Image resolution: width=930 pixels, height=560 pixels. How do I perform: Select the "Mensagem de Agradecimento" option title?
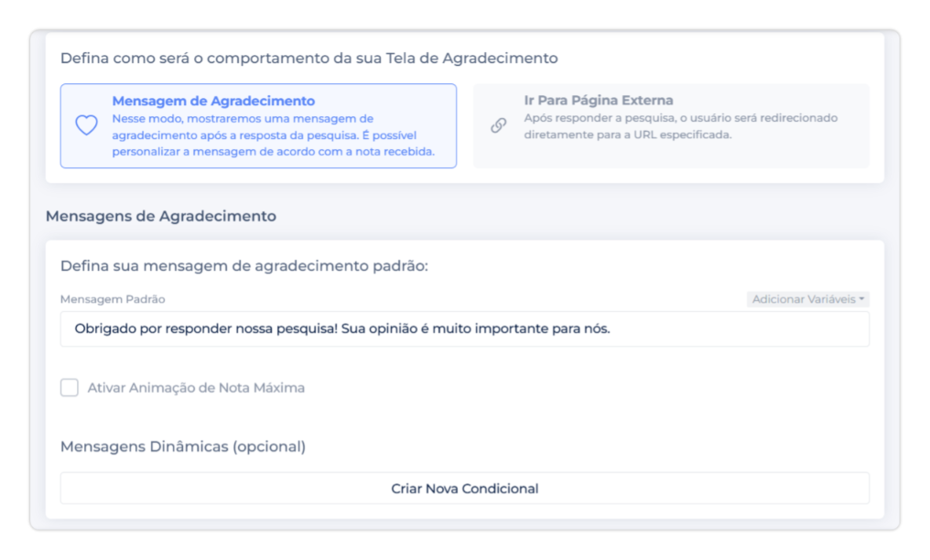click(x=213, y=102)
